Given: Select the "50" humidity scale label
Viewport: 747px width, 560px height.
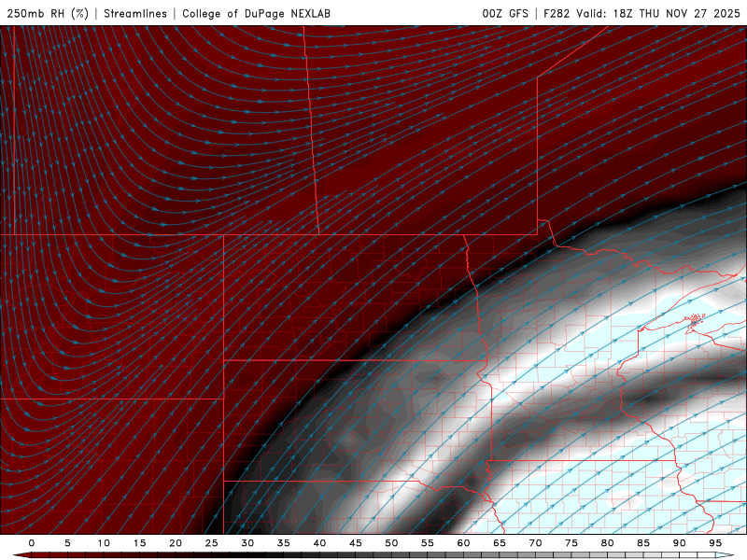Looking at the screenshot, I should (391, 543).
